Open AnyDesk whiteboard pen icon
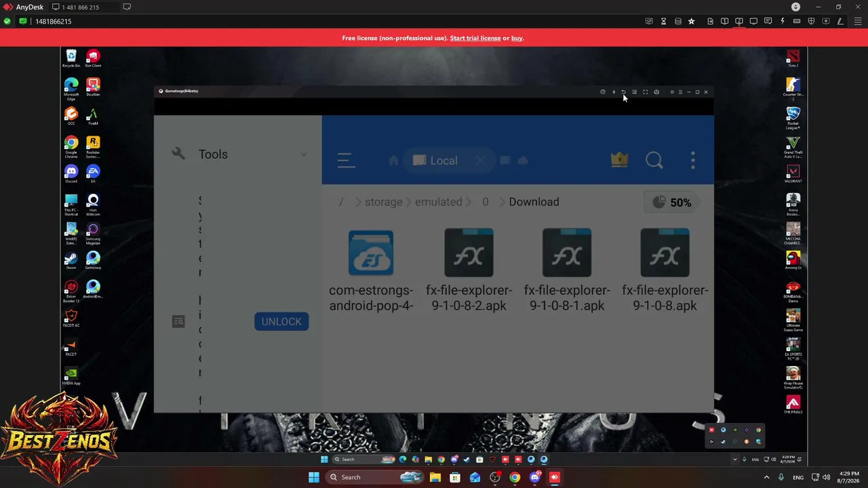Viewport: 868px width, 488px height. coord(840,21)
